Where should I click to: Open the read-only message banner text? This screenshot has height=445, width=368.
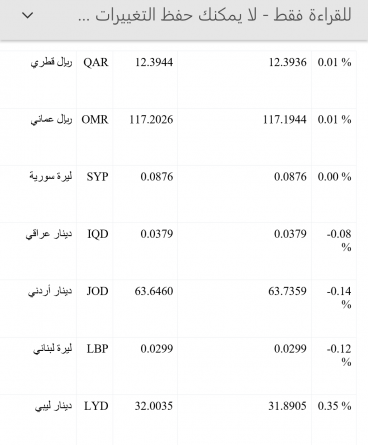point(215,15)
